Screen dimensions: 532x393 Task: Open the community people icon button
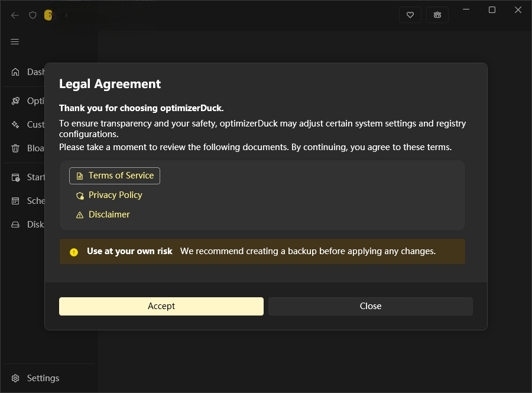click(x=437, y=15)
